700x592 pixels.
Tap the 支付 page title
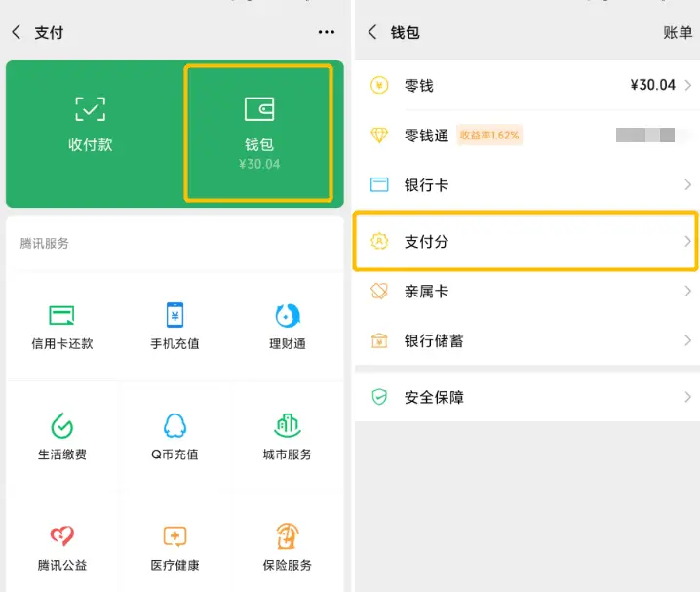tap(49, 32)
